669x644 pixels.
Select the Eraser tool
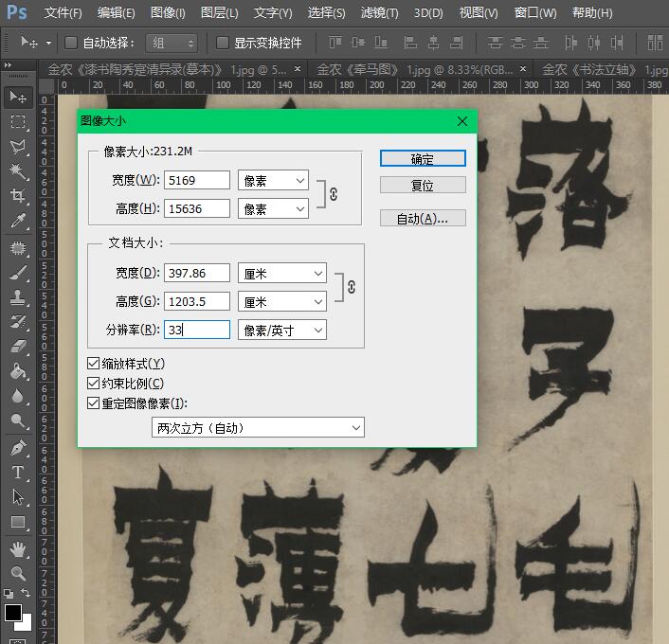[x=18, y=347]
